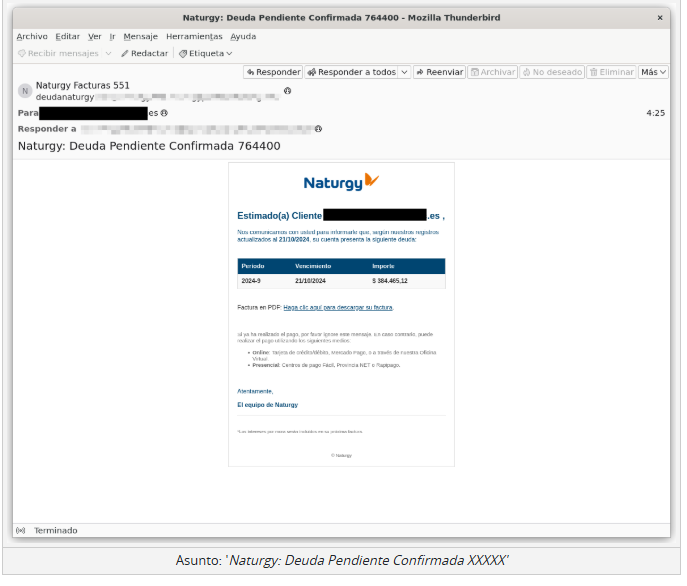Click sender name Naturgy Facturas 551
The height and width of the screenshot is (586, 687).
83,86
